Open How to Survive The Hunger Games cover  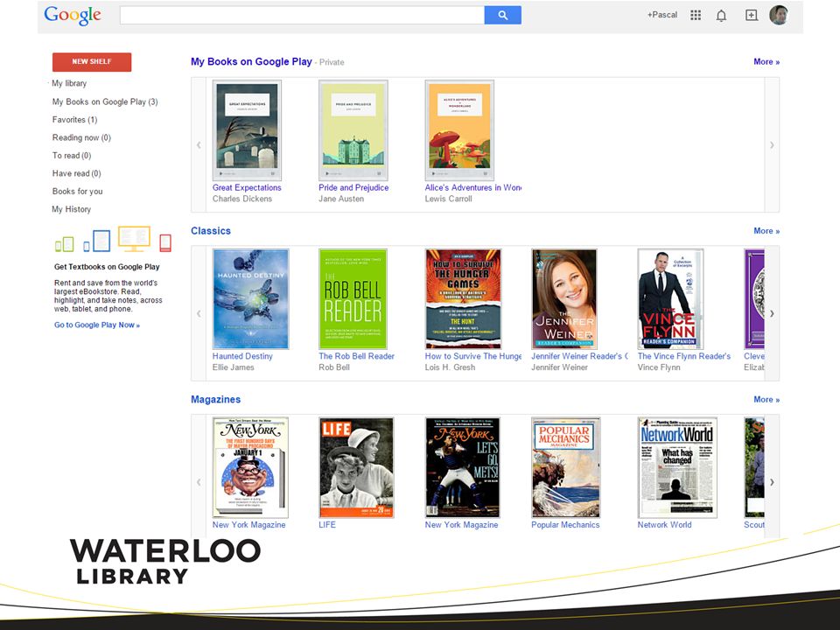463,299
